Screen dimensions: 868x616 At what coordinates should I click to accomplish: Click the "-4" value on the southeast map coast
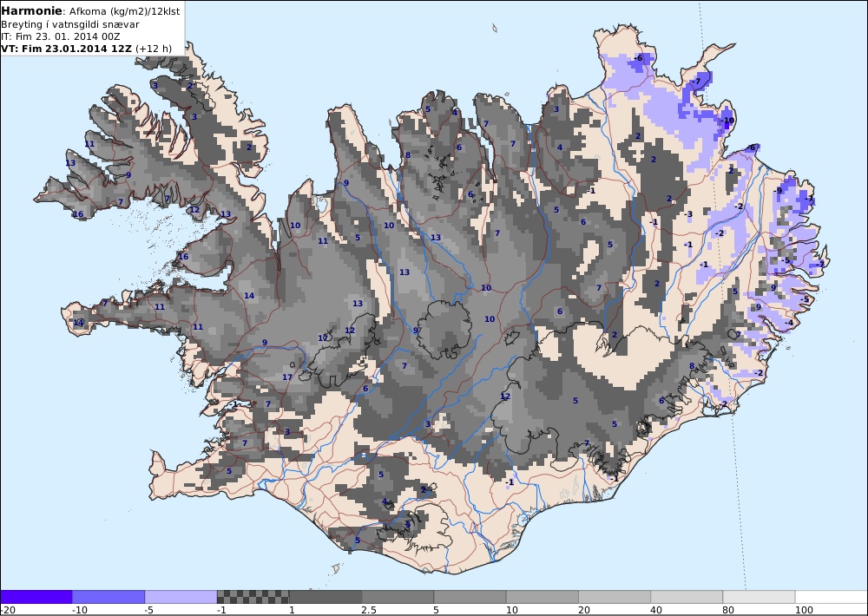(x=789, y=323)
